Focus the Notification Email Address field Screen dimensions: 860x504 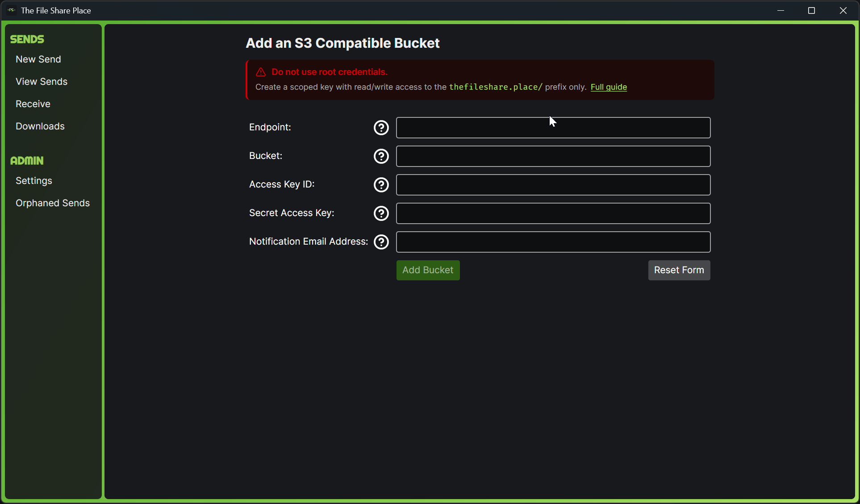pos(553,242)
